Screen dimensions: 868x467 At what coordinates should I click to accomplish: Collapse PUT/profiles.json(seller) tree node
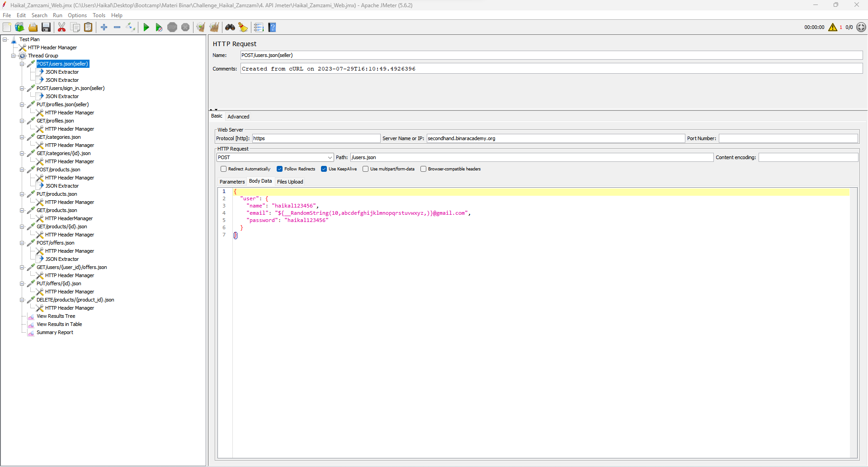pos(22,104)
